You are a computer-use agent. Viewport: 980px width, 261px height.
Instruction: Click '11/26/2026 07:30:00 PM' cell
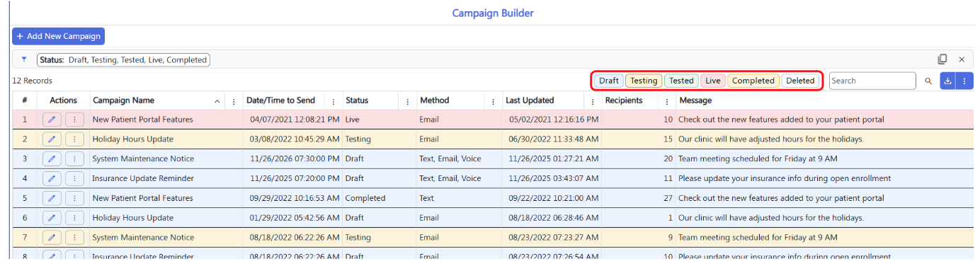point(295,159)
